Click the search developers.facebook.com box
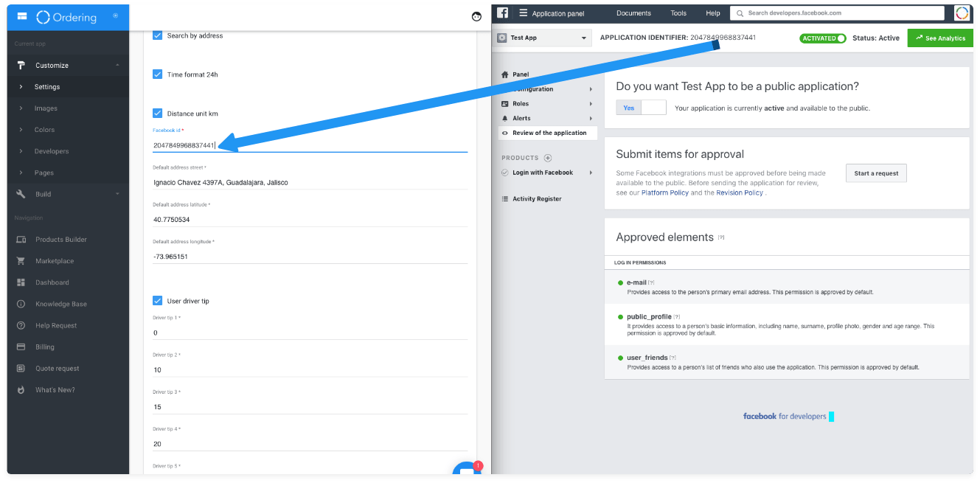The height and width of the screenshot is (483, 980). click(x=837, y=13)
